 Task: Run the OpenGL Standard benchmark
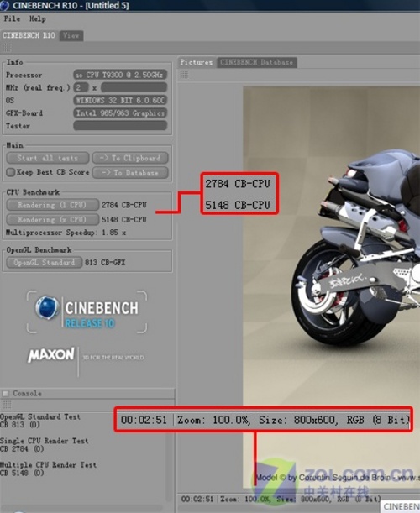(x=45, y=263)
